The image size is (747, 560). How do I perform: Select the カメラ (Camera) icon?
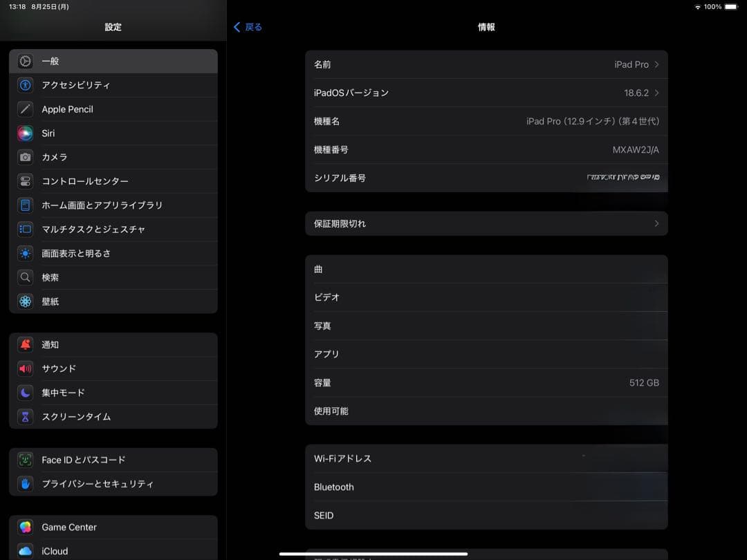[26, 157]
